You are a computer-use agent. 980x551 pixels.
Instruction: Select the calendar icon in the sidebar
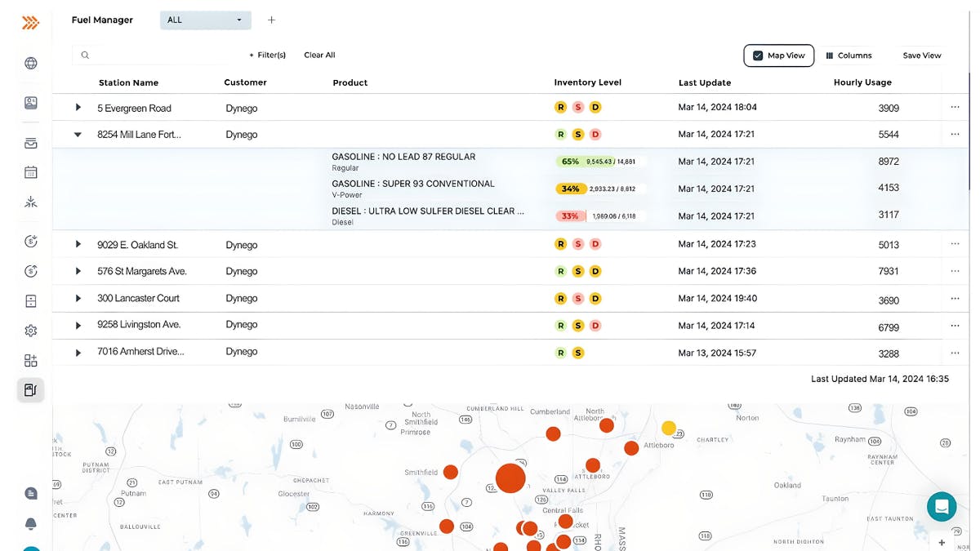[30, 171]
